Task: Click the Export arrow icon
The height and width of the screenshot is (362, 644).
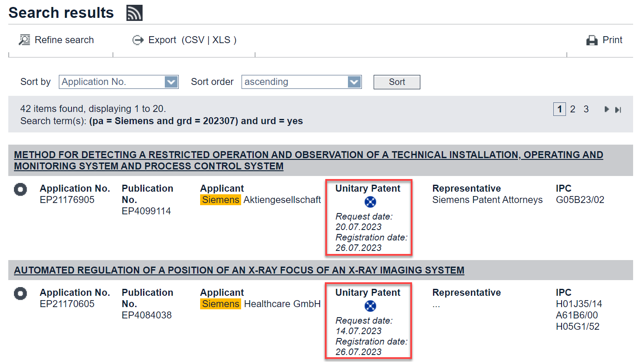Action: [138, 40]
